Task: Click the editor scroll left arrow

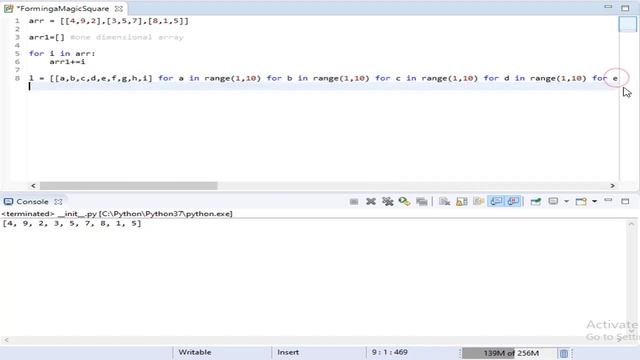Action: point(33,186)
